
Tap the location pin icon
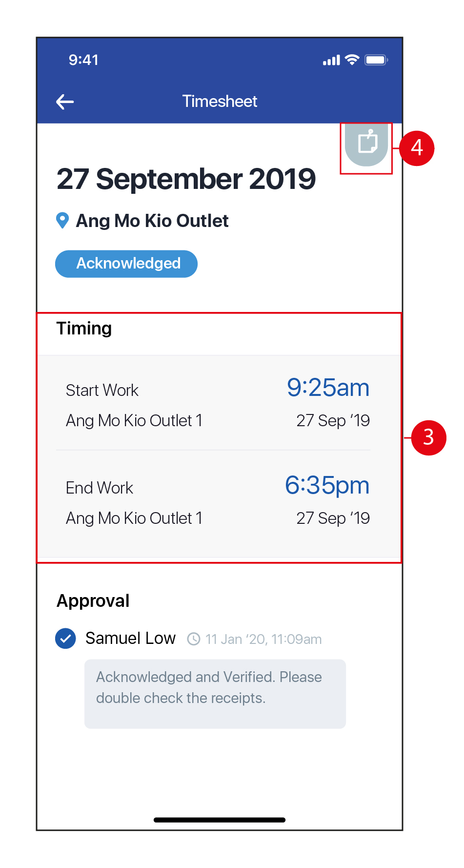click(x=62, y=221)
